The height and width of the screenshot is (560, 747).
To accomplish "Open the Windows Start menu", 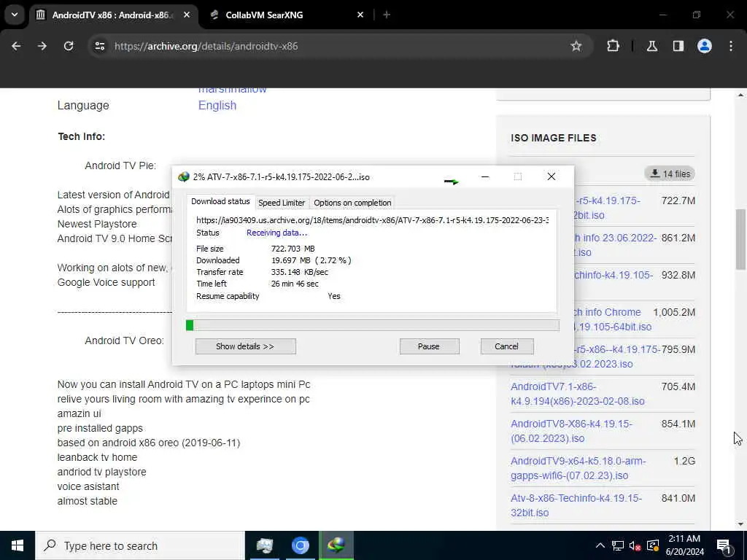I will tap(18, 545).
